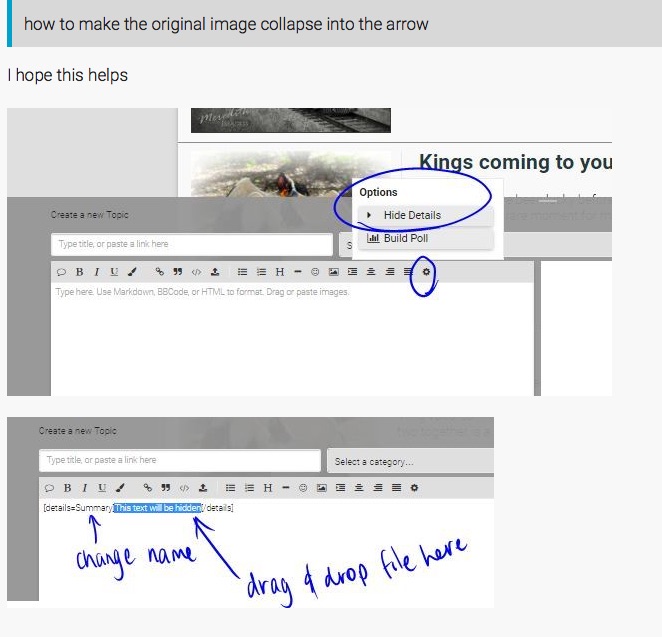Choose Hide Details from Options menu

coord(412,215)
